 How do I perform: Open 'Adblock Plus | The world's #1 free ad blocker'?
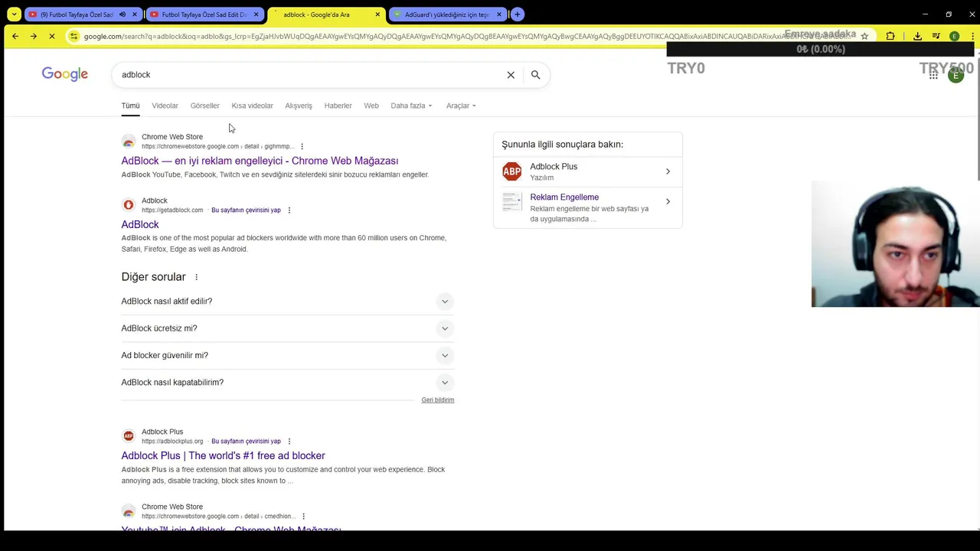tap(223, 455)
